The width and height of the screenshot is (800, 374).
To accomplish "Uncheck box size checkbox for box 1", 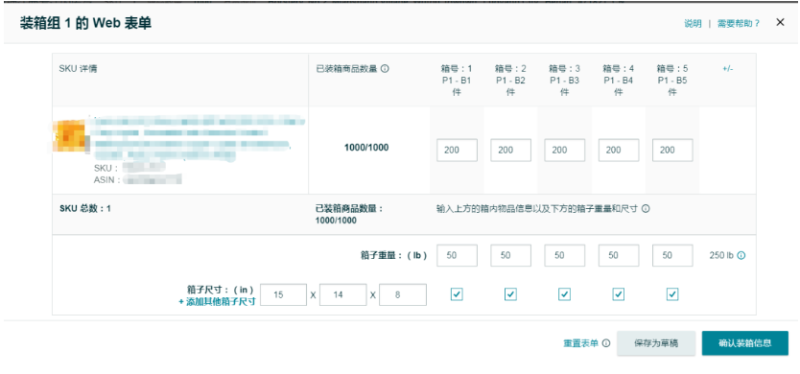I will point(457,294).
